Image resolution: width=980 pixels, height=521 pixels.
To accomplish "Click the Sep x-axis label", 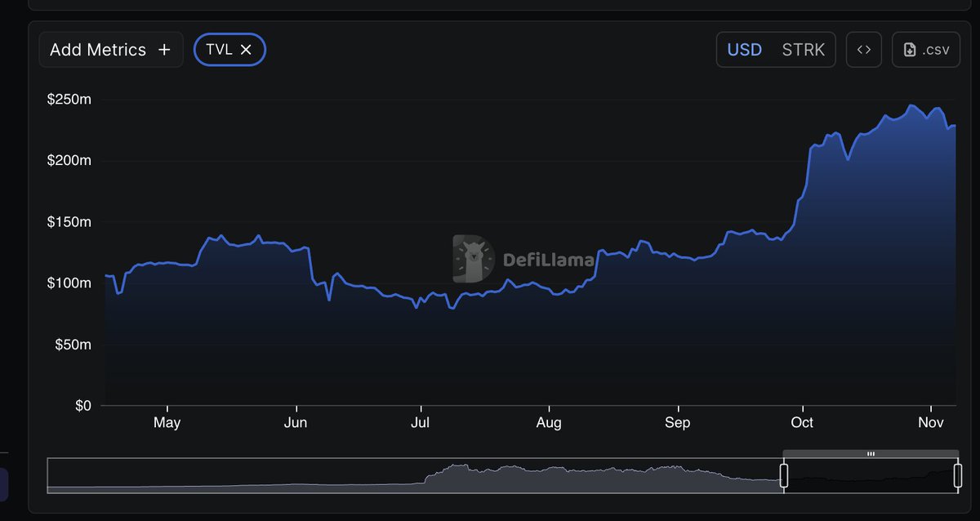I will pos(677,423).
